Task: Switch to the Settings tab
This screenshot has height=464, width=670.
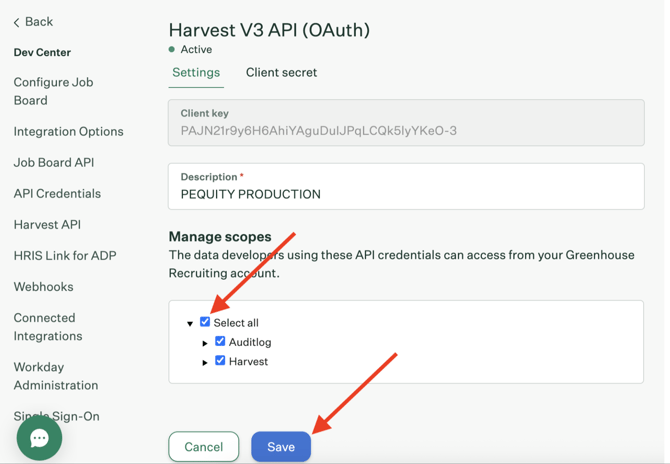Action: click(196, 73)
